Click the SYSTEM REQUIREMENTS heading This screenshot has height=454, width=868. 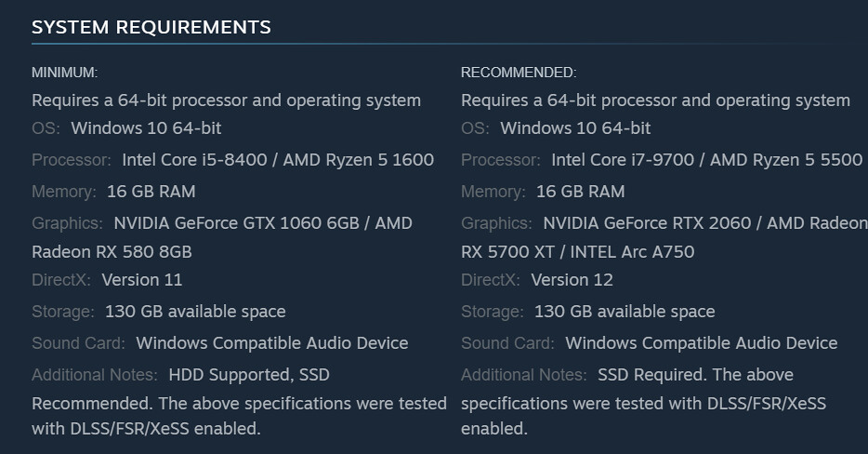(x=151, y=27)
